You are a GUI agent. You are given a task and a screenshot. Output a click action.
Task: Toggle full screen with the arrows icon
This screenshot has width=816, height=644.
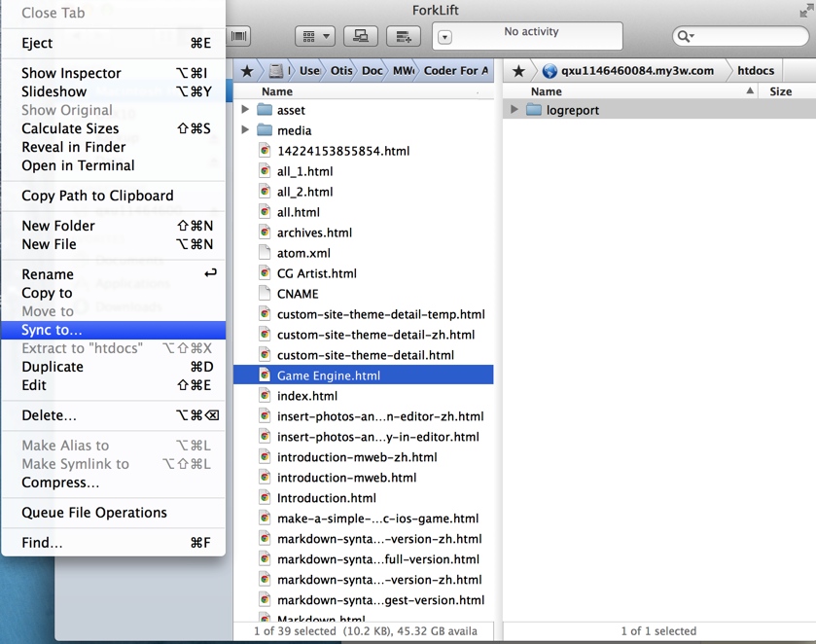click(806, 11)
